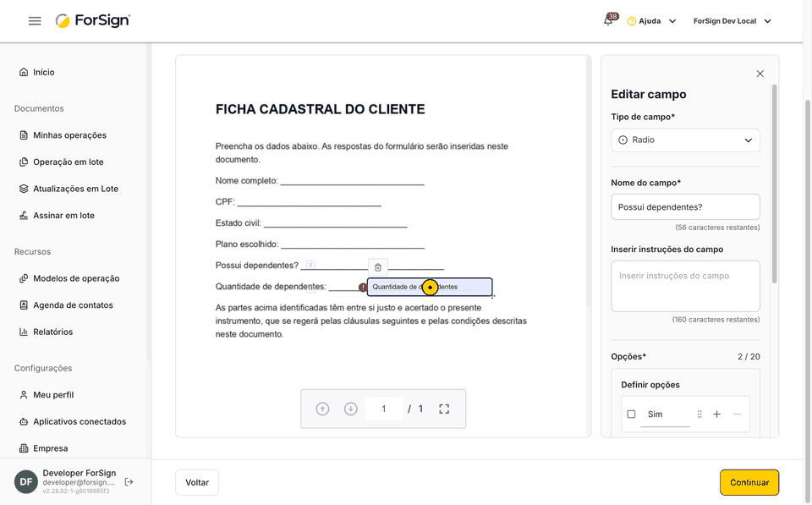Click the field error warning indicator
This screenshot has height=505, width=812.
coord(363,288)
